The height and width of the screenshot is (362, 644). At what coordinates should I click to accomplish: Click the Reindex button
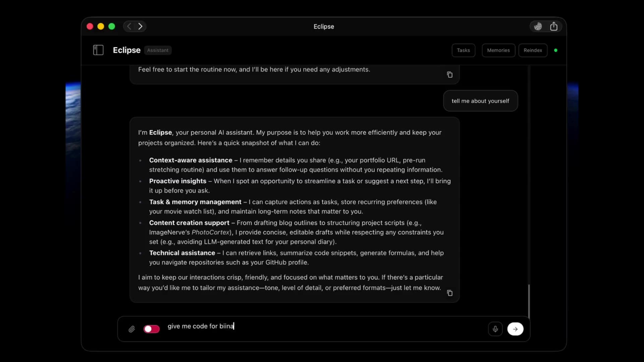click(533, 50)
